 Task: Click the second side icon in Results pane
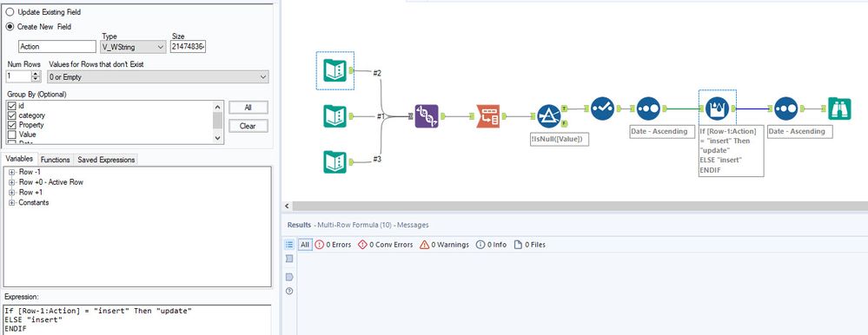tap(289, 259)
